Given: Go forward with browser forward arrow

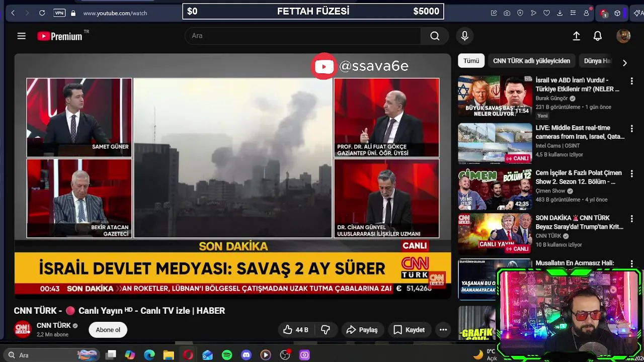Looking at the screenshot, I should pyautogui.click(x=27, y=13).
